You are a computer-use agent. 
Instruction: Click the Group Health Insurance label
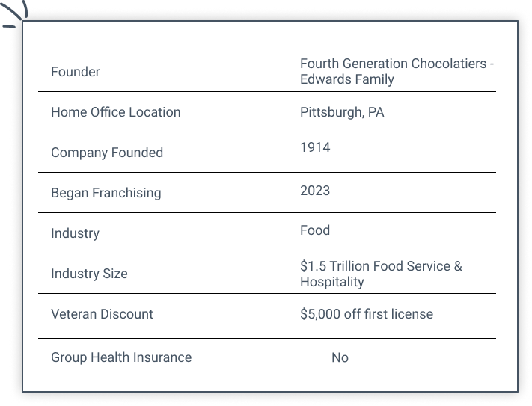pyautogui.click(x=121, y=357)
